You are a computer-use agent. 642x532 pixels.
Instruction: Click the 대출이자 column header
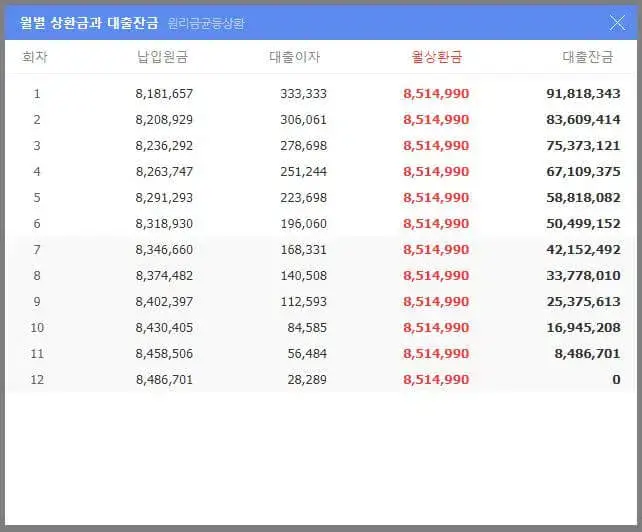click(294, 57)
